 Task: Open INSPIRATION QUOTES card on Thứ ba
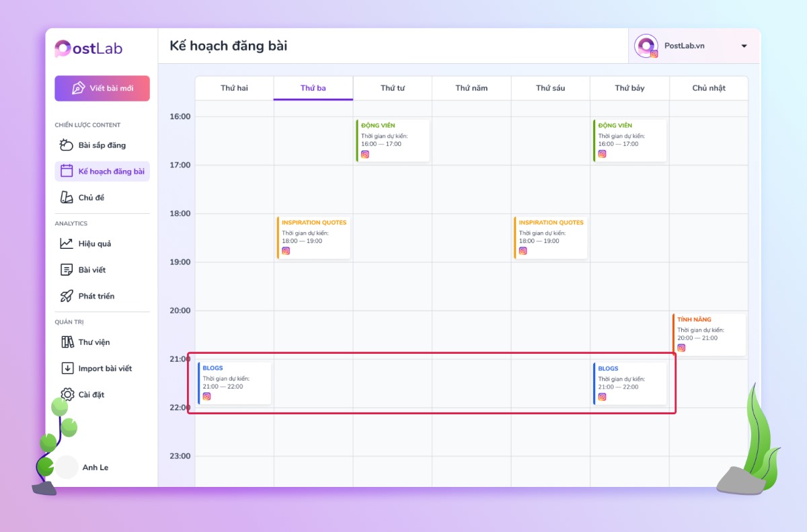313,237
